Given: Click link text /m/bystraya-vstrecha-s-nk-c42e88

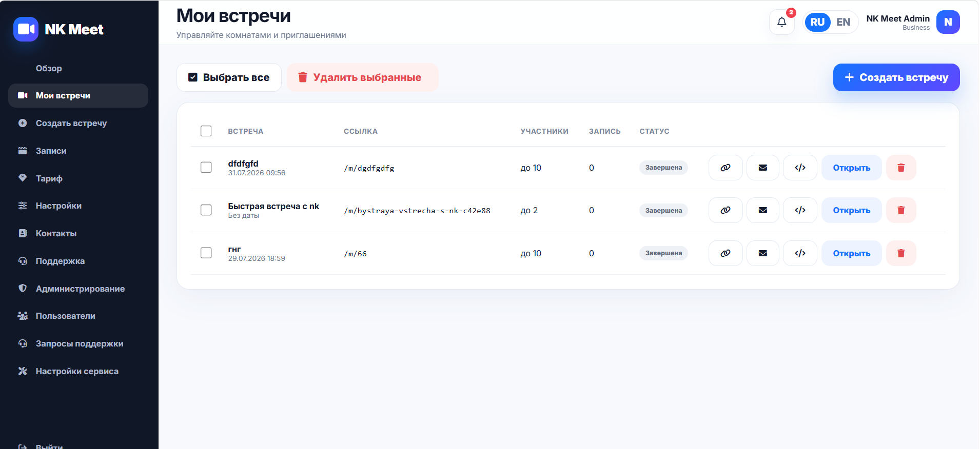Looking at the screenshot, I should point(417,211).
